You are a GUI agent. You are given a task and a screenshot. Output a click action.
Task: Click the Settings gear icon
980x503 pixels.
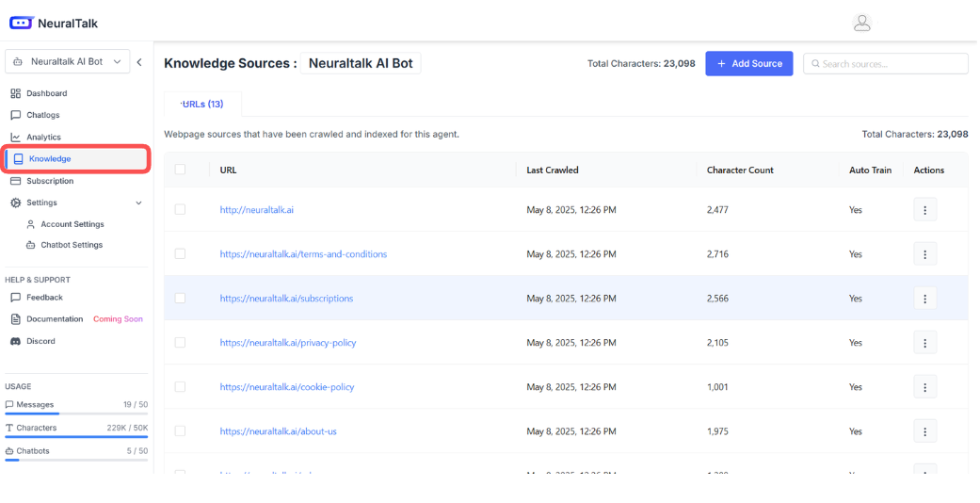16,203
